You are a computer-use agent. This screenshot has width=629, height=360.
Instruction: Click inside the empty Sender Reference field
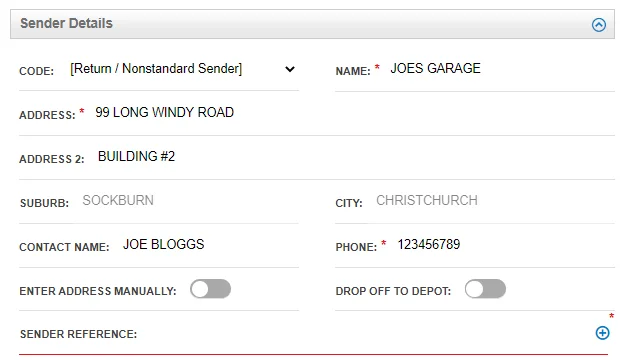click(x=367, y=334)
